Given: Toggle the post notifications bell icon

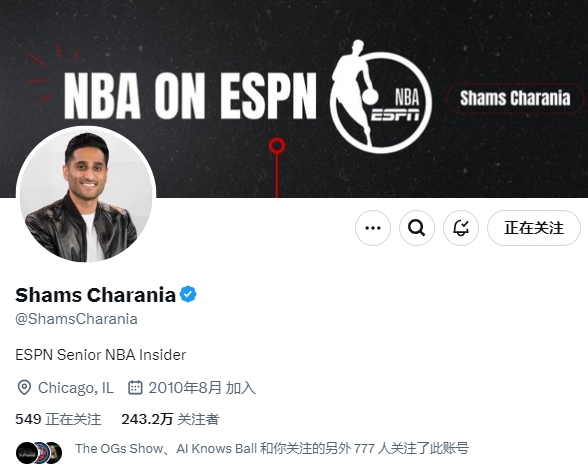Looking at the screenshot, I should point(461,228).
